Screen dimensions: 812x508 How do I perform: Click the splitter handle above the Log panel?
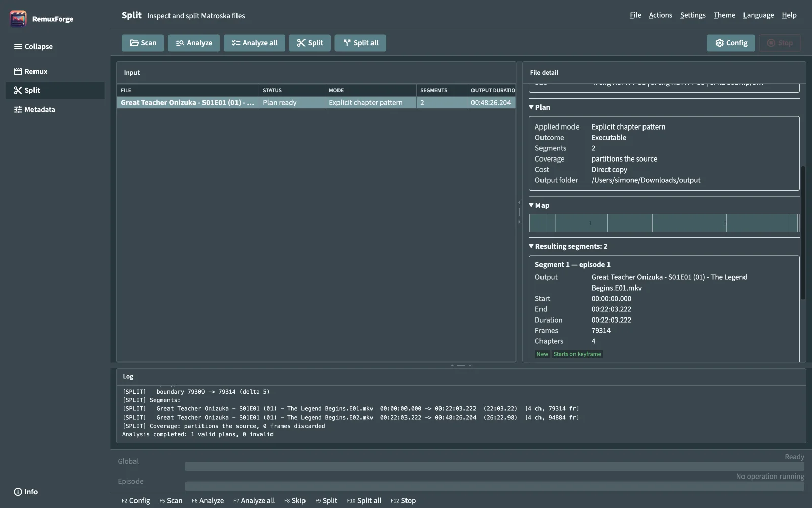click(461, 365)
